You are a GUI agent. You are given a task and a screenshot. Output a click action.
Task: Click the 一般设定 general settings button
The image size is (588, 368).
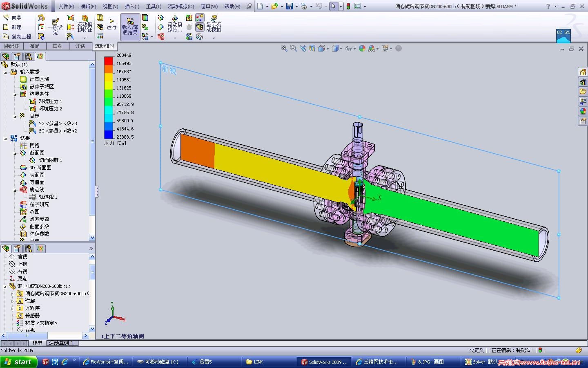pyautogui.click(x=55, y=27)
